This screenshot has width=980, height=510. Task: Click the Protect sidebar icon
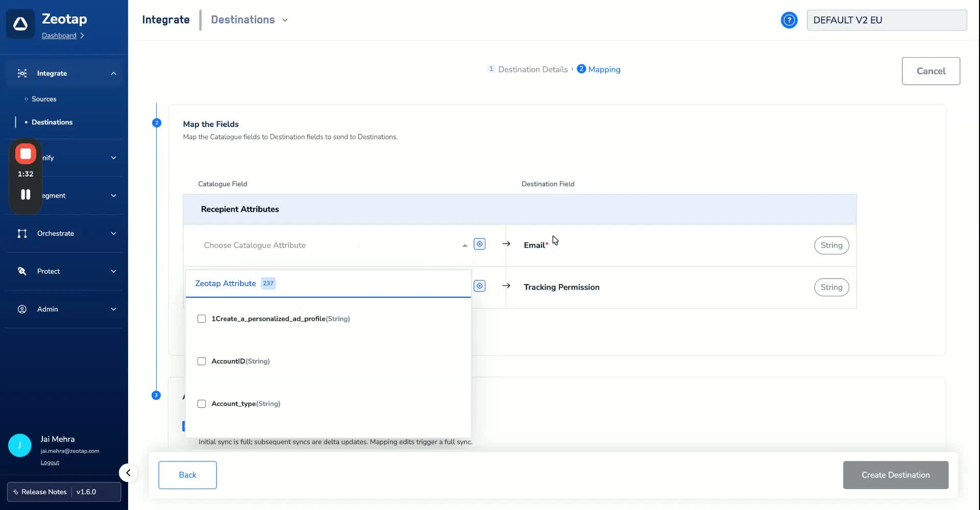(x=22, y=271)
